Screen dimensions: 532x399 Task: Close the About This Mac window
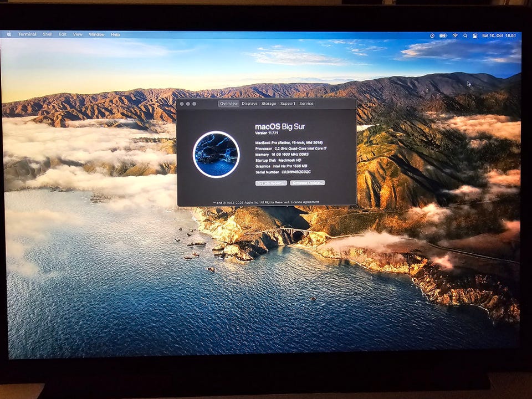(x=182, y=104)
